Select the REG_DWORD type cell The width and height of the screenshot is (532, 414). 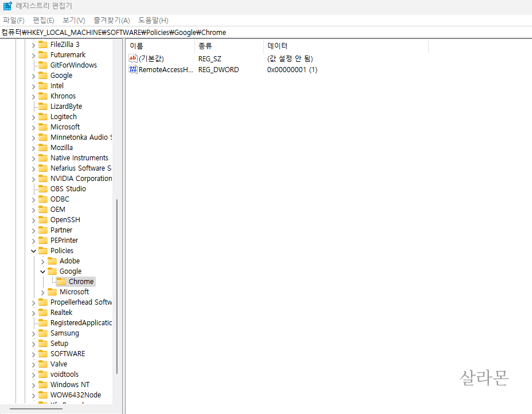click(218, 70)
